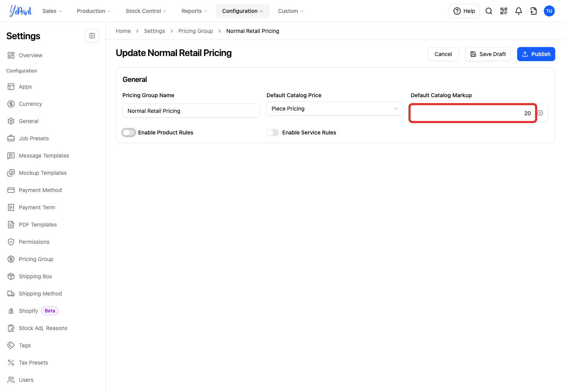Click the Payment Method card icon
Image resolution: width=565 pixels, height=392 pixels.
pyautogui.click(x=11, y=190)
